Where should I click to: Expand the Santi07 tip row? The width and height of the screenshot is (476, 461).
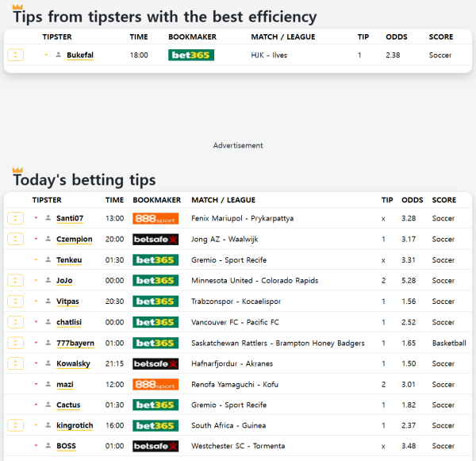coord(15,218)
